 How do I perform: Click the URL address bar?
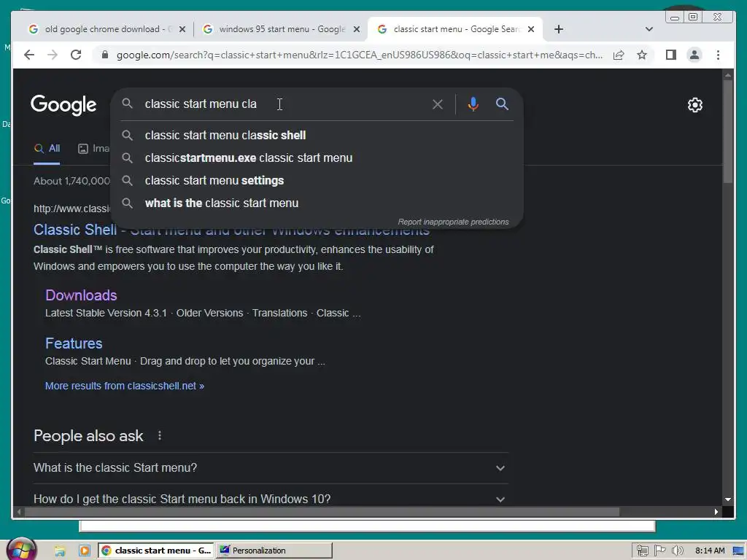pyautogui.click(x=360, y=55)
